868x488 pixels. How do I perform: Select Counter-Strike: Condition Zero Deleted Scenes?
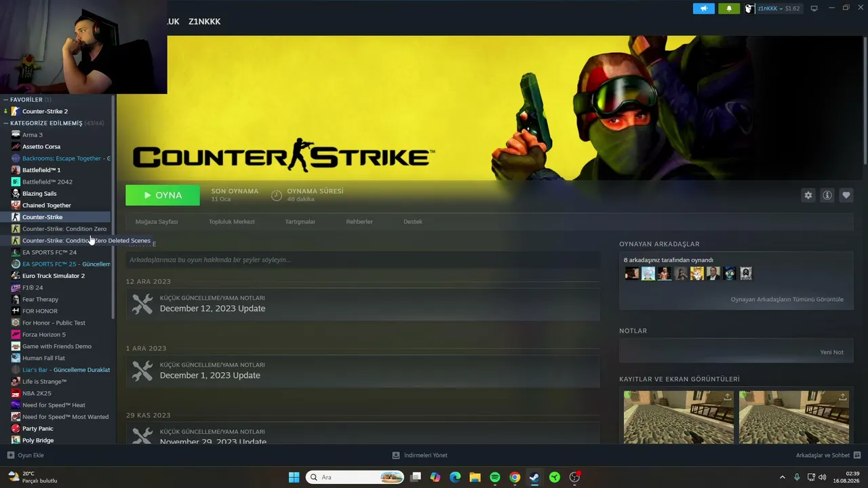[x=86, y=241]
